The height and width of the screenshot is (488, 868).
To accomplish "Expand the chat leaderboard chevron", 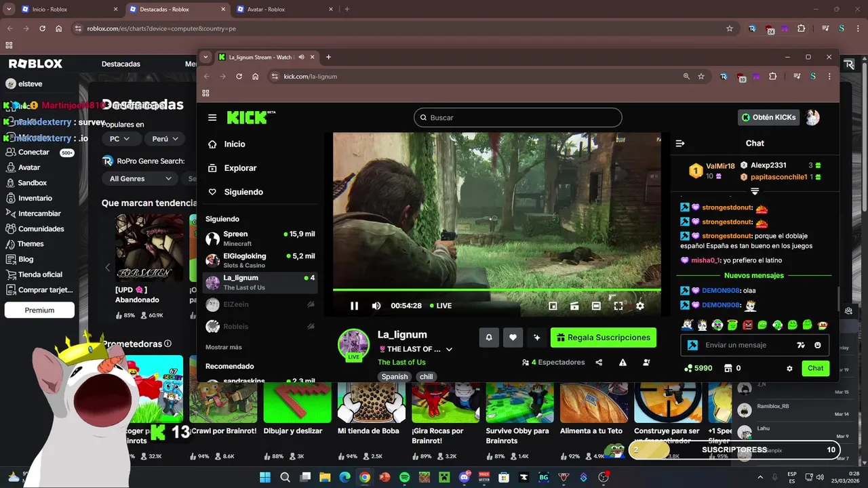I will [x=755, y=192].
